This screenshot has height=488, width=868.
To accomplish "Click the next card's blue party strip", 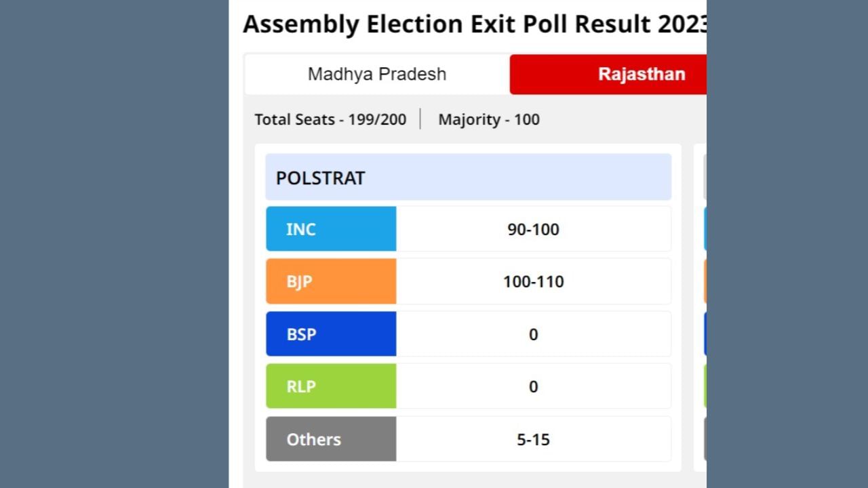I will 705,229.
